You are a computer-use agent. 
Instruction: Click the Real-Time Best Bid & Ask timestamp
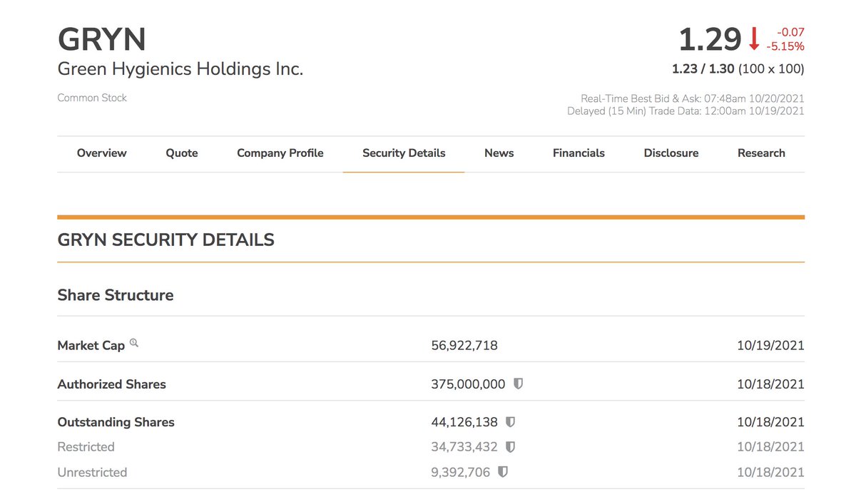(x=693, y=98)
